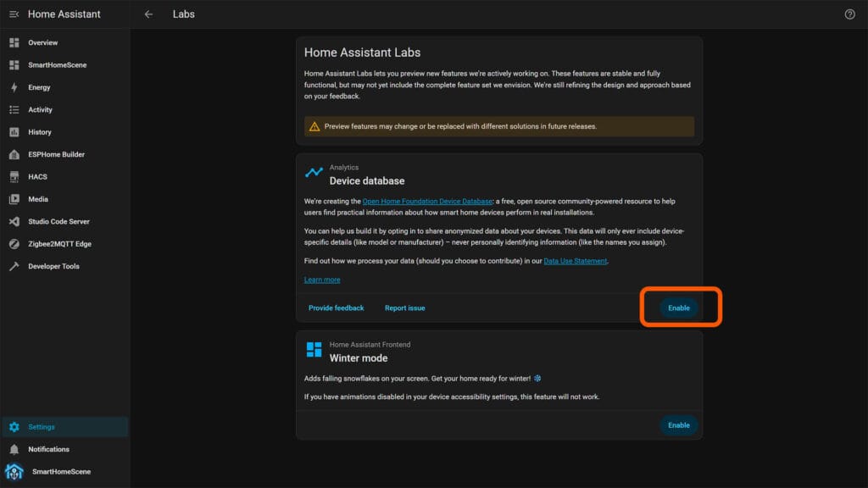
Task: Click the Studio Code Server icon
Action: tap(14, 221)
